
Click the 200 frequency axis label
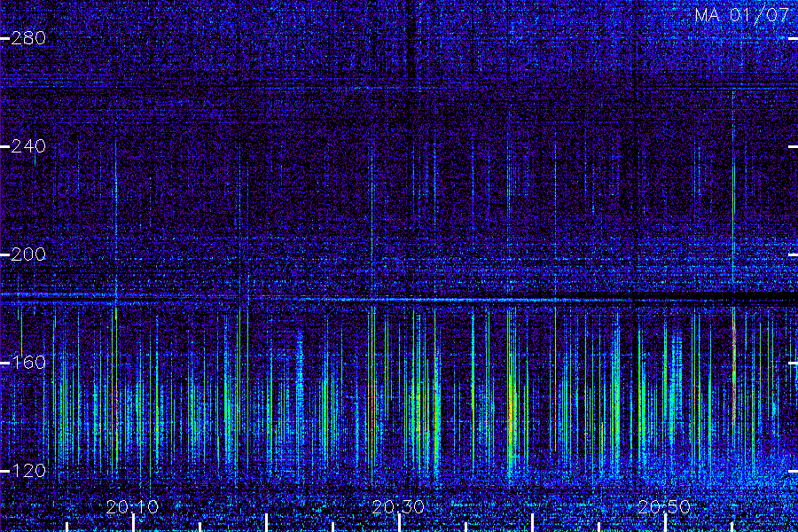click(28, 254)
